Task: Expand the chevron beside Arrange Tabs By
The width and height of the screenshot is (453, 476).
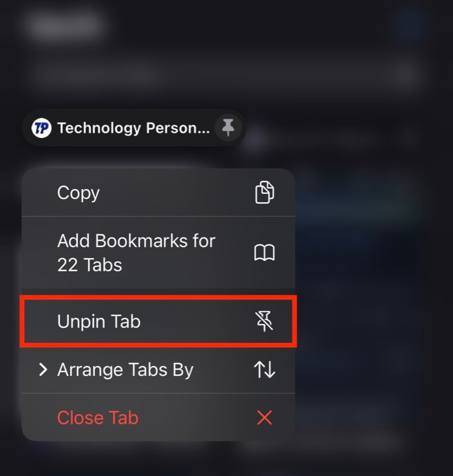Action: click(43, 369)
